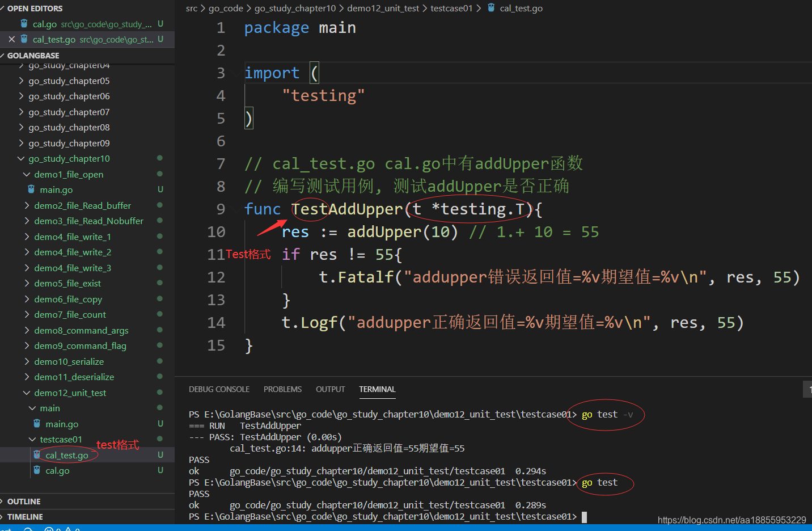The image size is (812, 531).
Task: Click cal_test.go filename in the breadcrumb
Action: coord(521,8)
